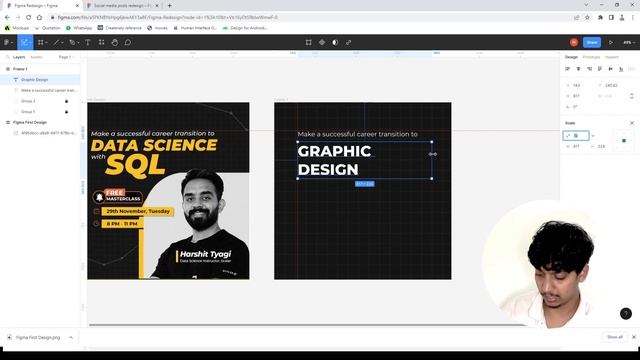Click the Create component icon
Screen dimensions: 640x360
[322, 42]
